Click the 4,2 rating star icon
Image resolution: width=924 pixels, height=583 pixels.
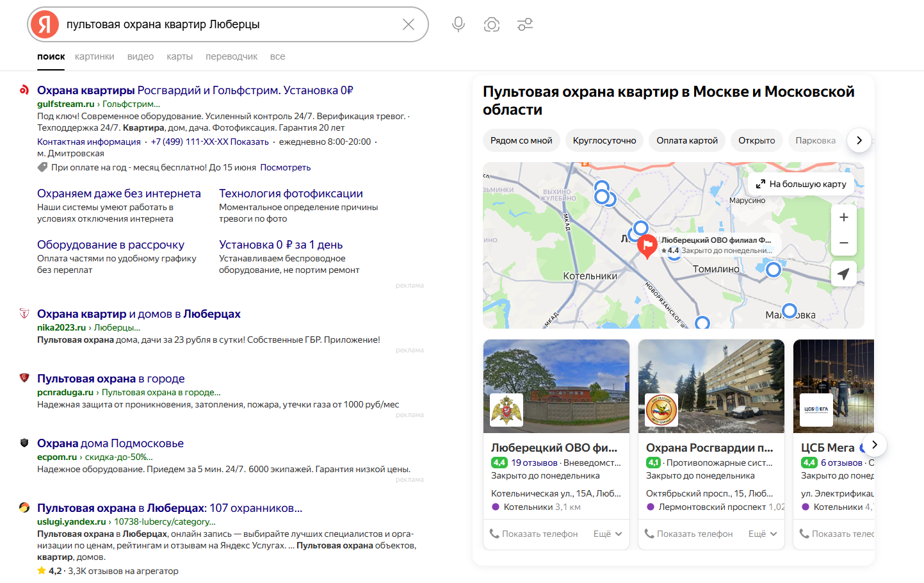(42, 571)
